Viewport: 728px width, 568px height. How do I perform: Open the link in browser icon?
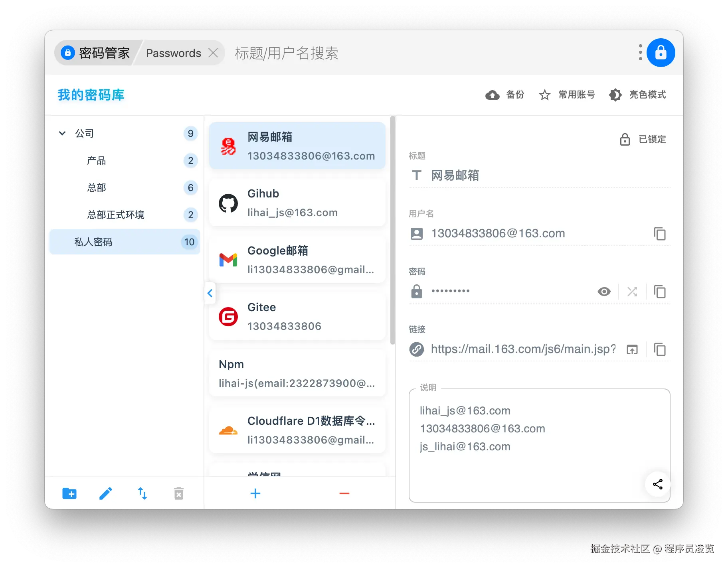pyautogui.click(x=632, y=349)
